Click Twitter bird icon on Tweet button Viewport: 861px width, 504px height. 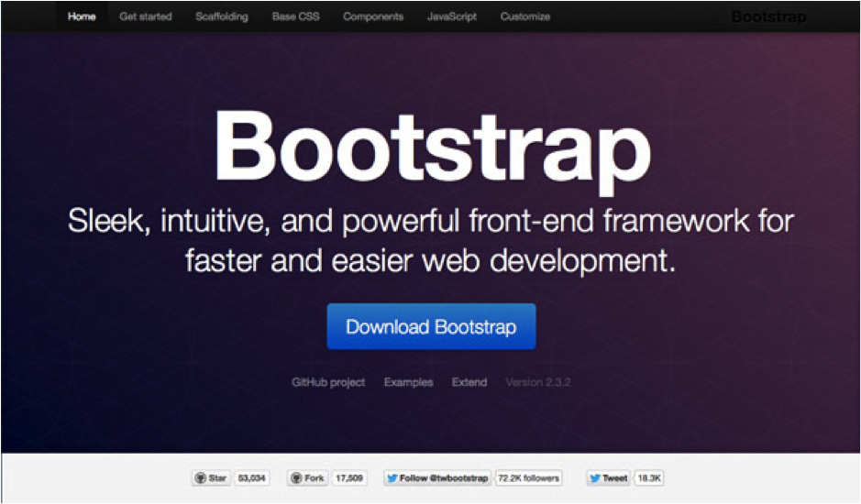pos(595,478)
